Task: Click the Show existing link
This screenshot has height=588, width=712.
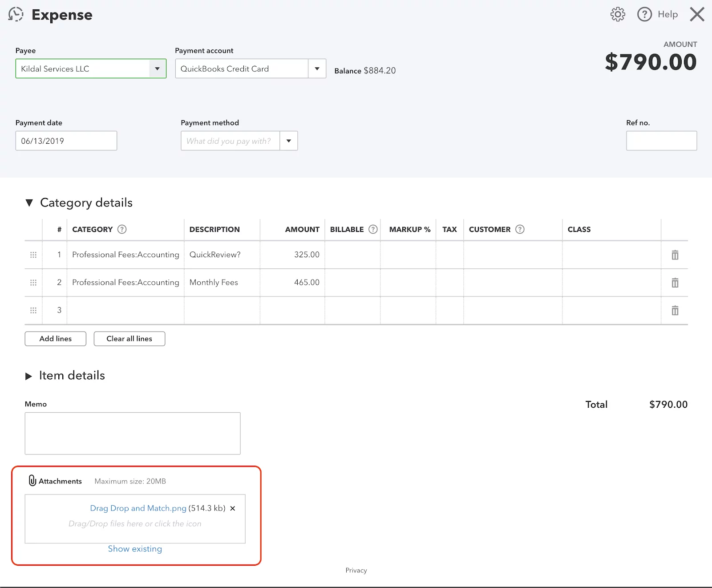Action: 135,549
